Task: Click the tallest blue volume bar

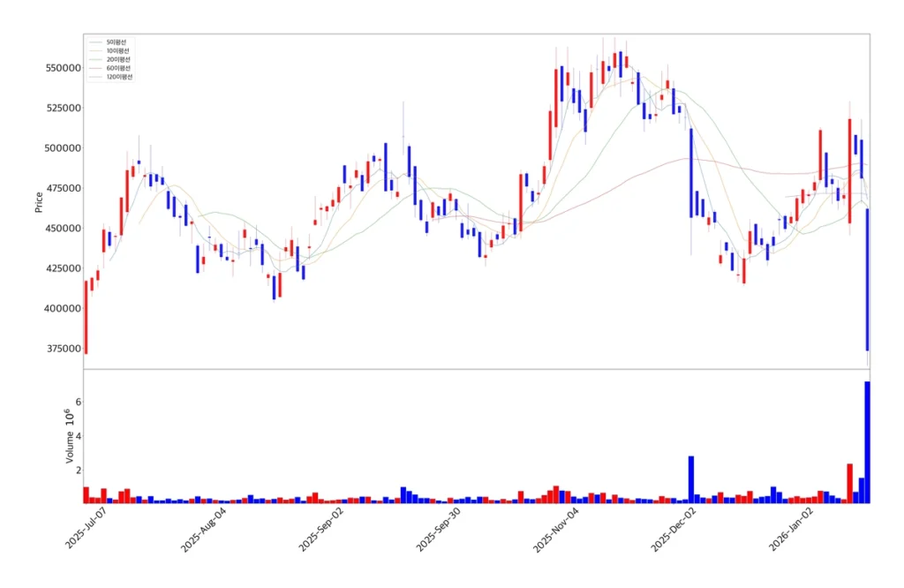Action: click(x=868, y=441)
